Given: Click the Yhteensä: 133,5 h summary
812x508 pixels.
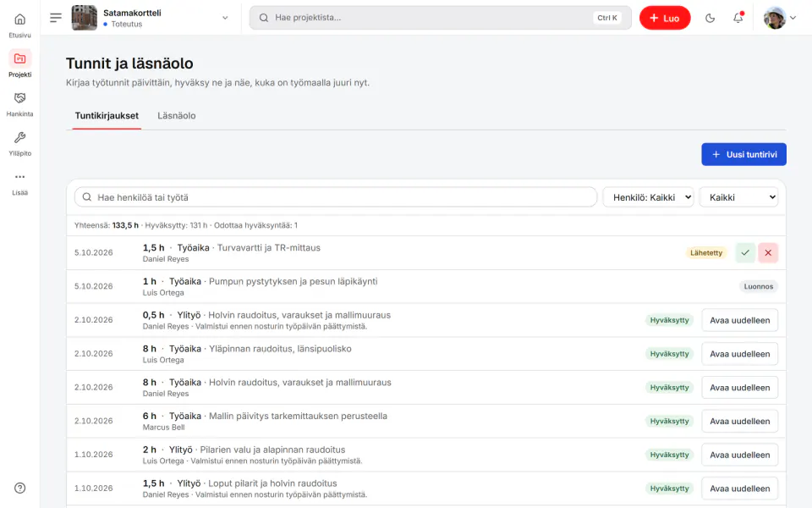Looking at the screenshot, I should [x=107, y=225].
